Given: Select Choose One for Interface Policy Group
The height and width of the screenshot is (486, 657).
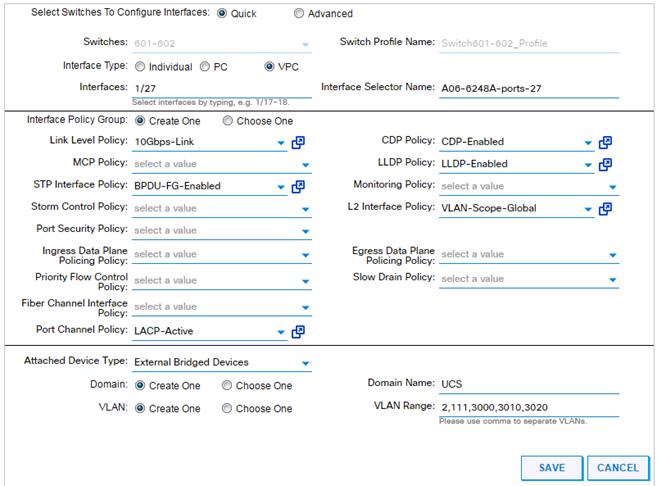Looking at the screenshot, I should 228,121.
